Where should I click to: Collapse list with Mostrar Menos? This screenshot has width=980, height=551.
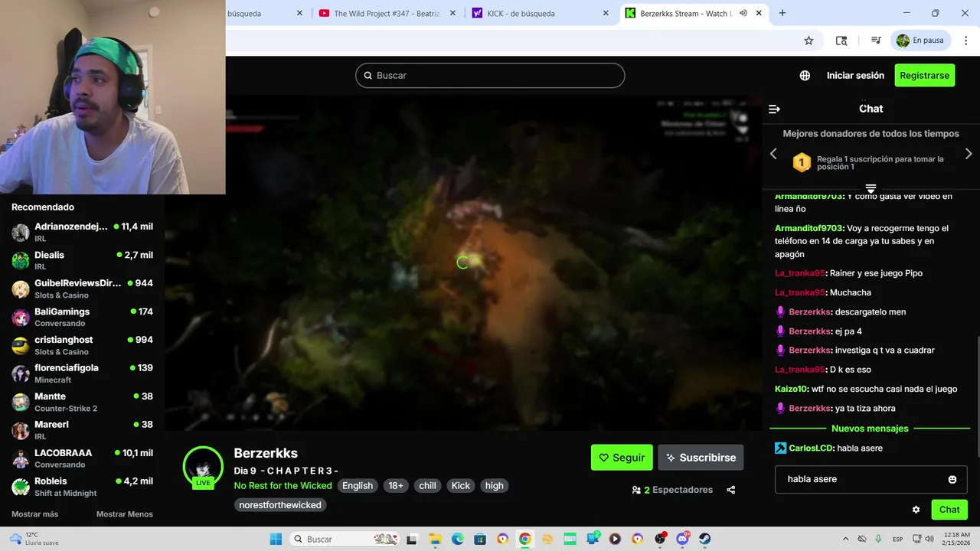tap(125, 514)
